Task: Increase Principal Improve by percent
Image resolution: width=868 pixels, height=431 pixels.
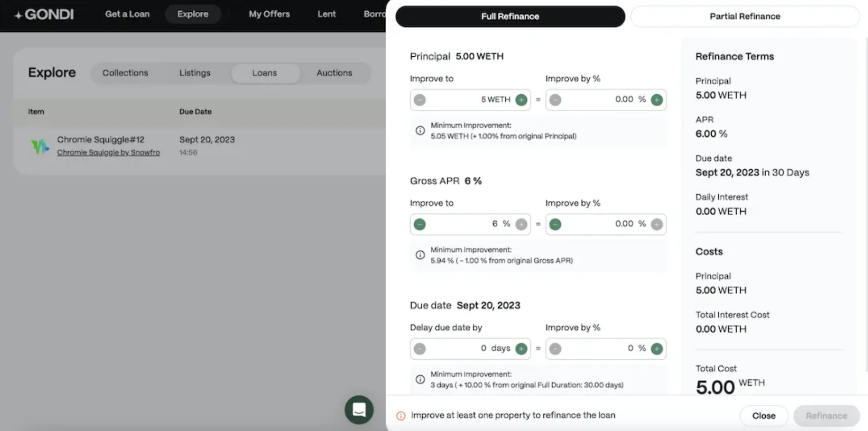Action: [657, 100]
